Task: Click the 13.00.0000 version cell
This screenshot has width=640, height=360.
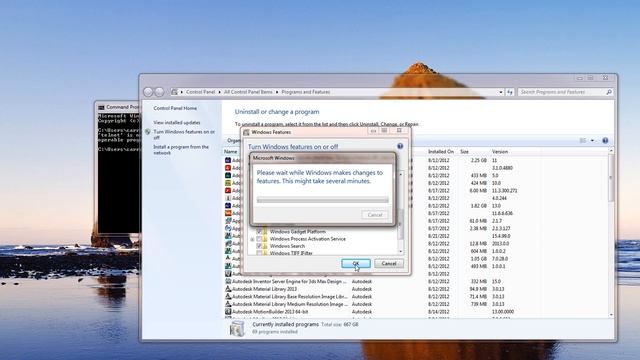Action: pos(503,312)
